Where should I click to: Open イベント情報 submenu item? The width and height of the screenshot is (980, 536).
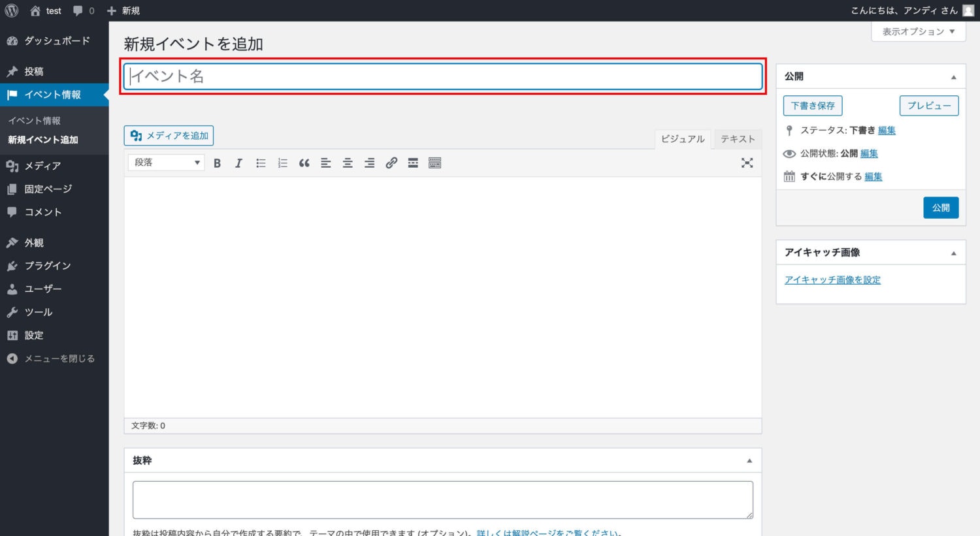[34, 121]
